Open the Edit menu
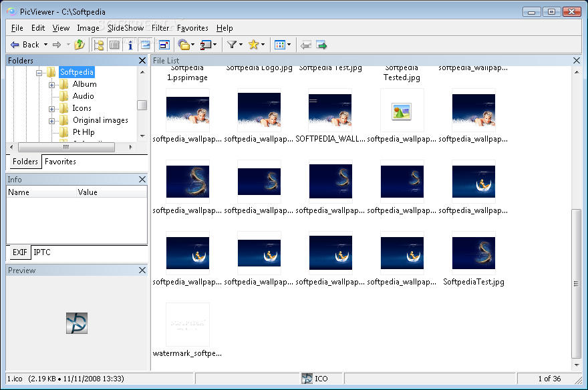588x390 pixels. tap(38, 28)
